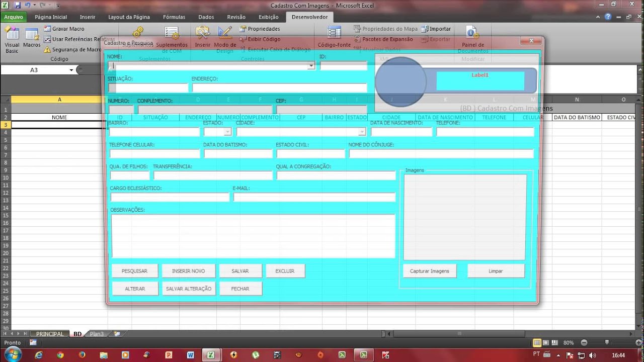This screenshot has width=644, height=362.
Task: Select the Plan3 sheet tab
Action: (x=97, y=334)
